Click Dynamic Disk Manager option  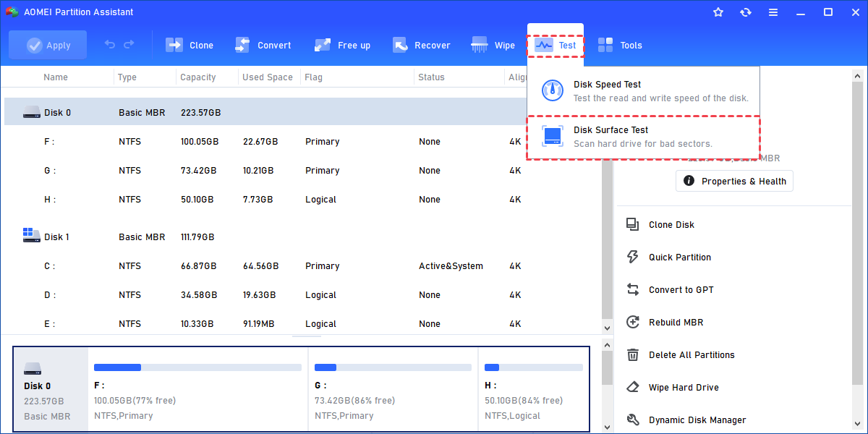coord(697,420)
